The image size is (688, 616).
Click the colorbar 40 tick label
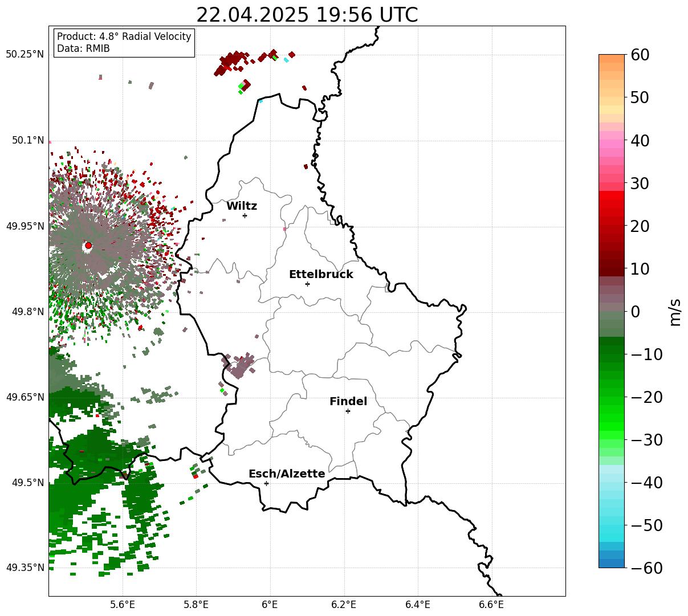639,140
